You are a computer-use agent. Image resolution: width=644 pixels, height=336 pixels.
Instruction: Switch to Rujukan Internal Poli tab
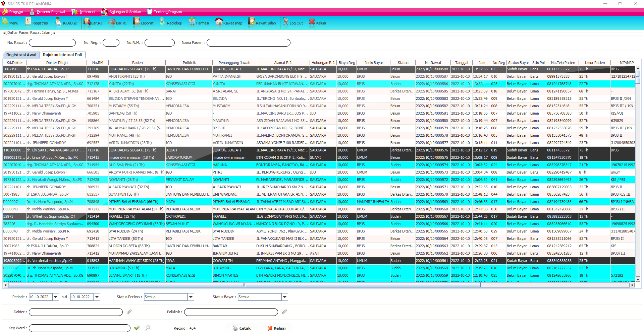62,55
